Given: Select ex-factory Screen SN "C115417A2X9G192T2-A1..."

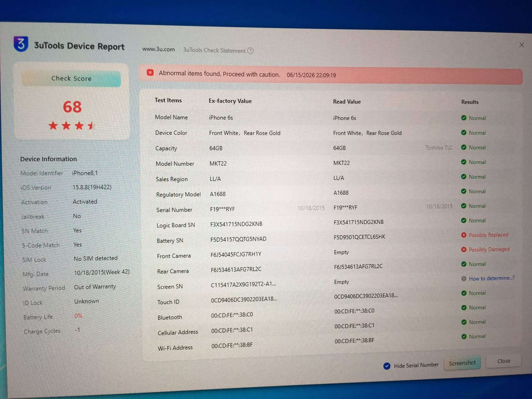Looking at the screenshot, I should 243,285.
